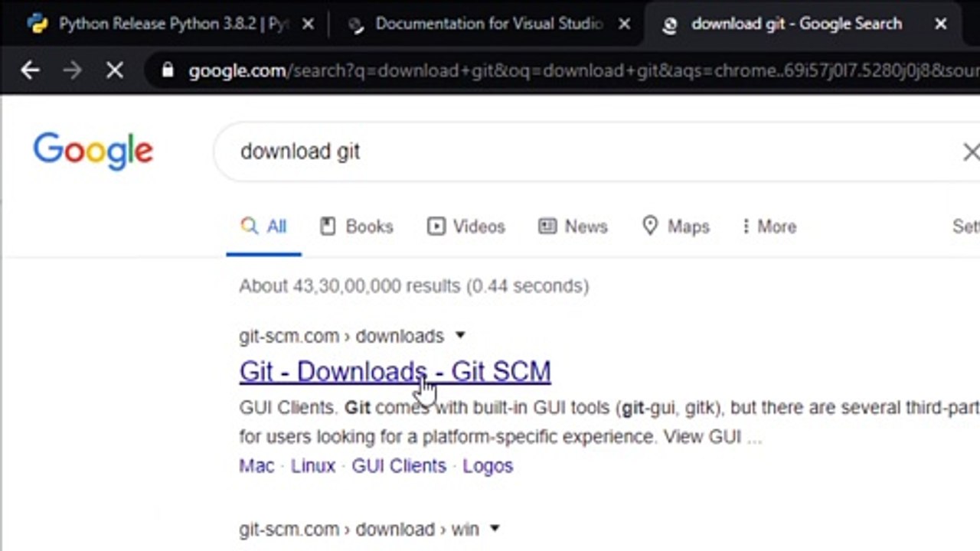Click the browser forward arrow
Image resolution: width=980 pixels, height=551 pixels.
pos(72,70)
